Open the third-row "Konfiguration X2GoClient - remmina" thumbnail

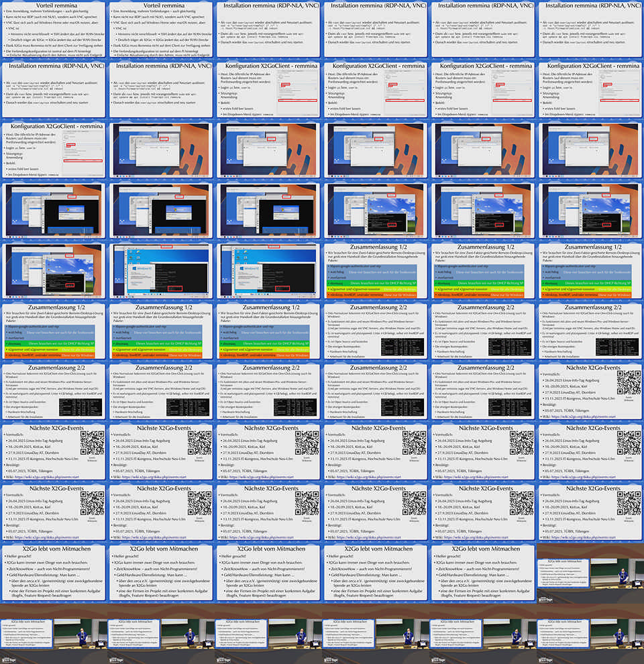pos(54,150)
